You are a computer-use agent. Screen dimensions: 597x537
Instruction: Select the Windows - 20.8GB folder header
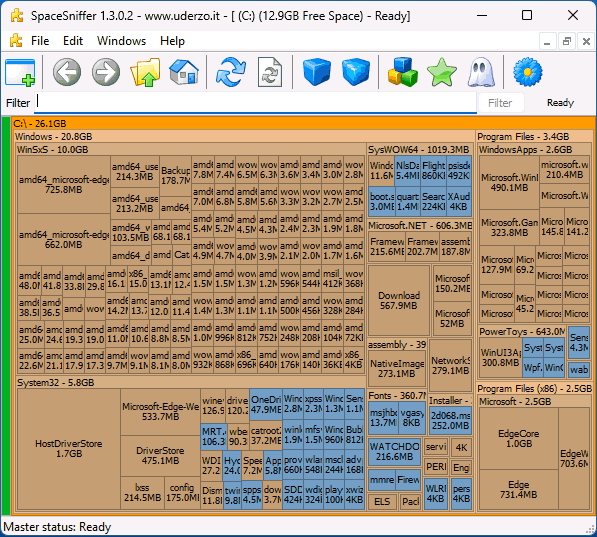click(244, 136)
